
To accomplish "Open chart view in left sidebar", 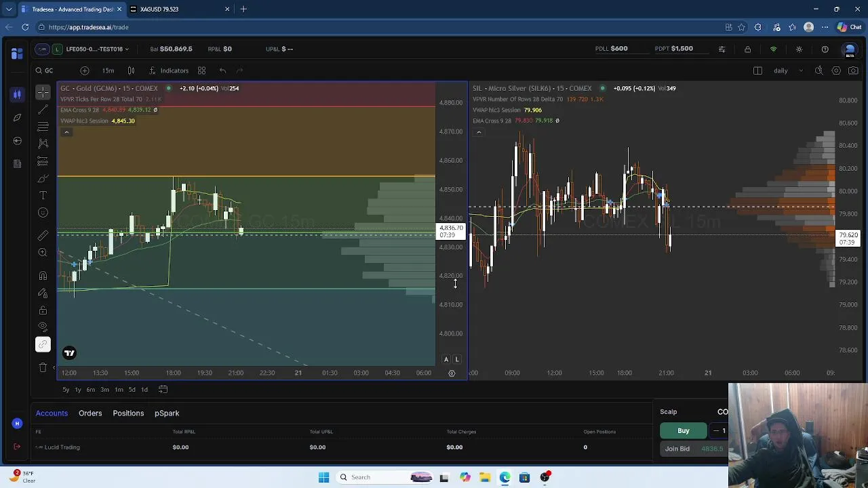I will click(x=17, y=94).
